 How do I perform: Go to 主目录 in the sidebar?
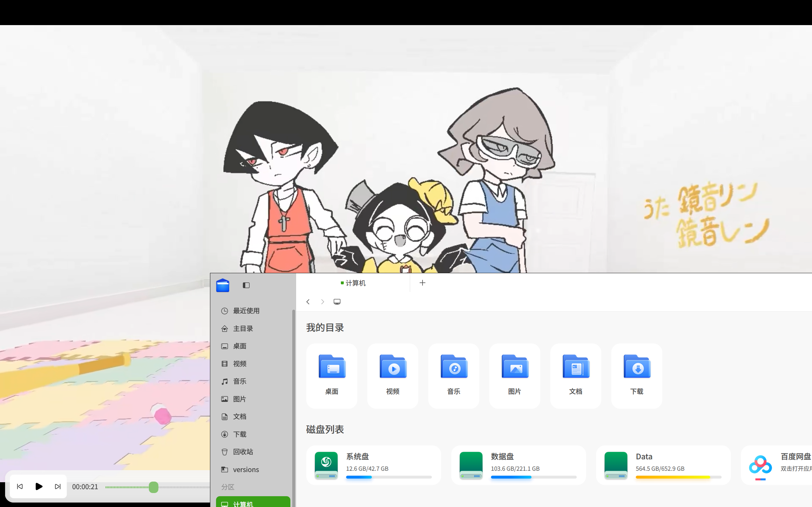coord(253,328)
